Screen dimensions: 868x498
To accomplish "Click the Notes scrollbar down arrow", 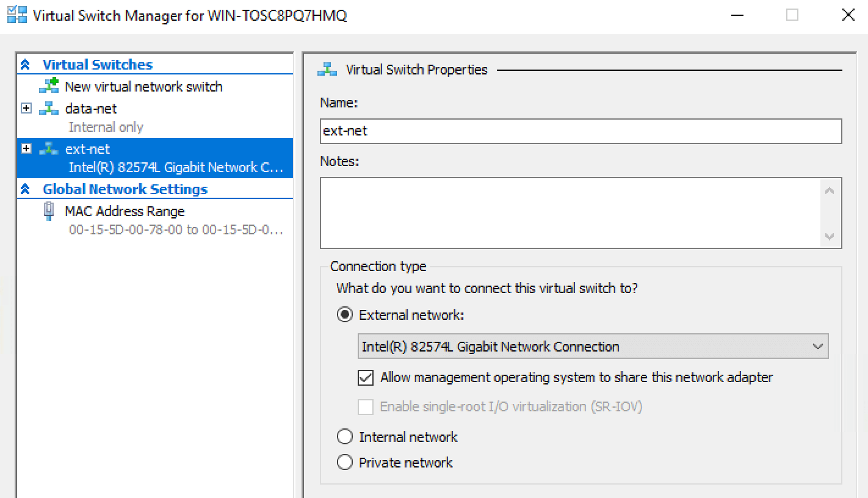I will pos(829,236).
